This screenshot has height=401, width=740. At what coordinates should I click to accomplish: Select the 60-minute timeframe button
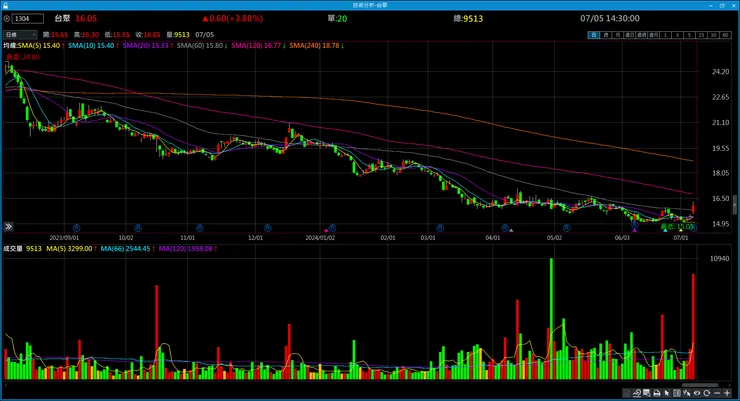[x=725, y=35]
